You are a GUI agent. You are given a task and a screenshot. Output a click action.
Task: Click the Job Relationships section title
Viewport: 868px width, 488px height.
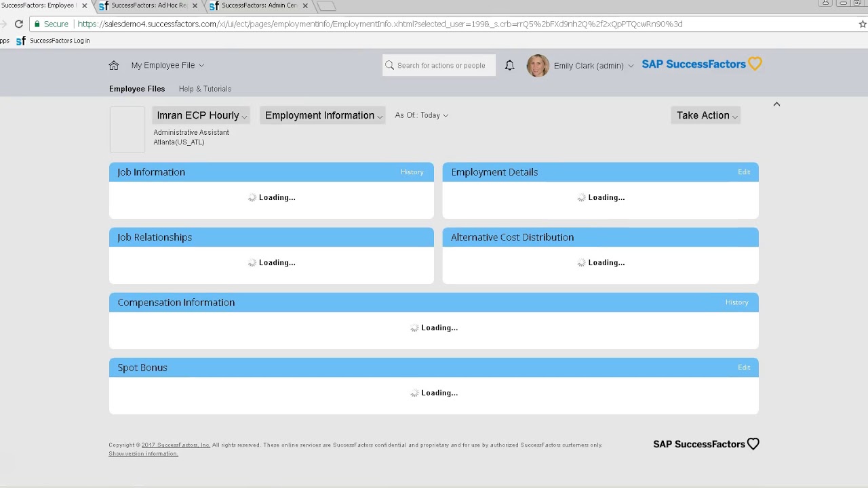click(x=155, y=237)
